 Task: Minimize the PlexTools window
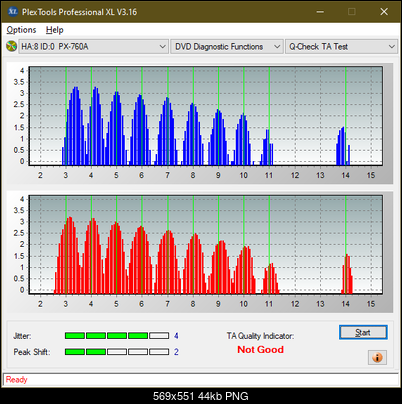(x=320, y=12)
